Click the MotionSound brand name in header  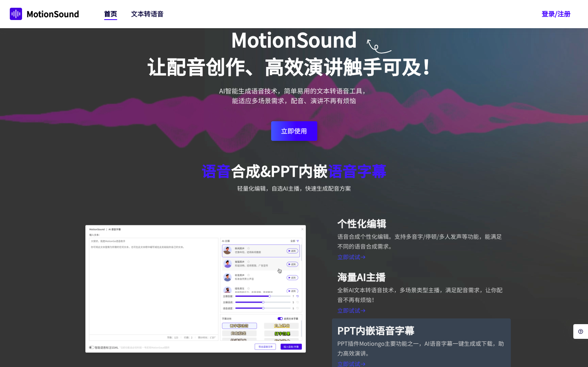coord(53,14)
